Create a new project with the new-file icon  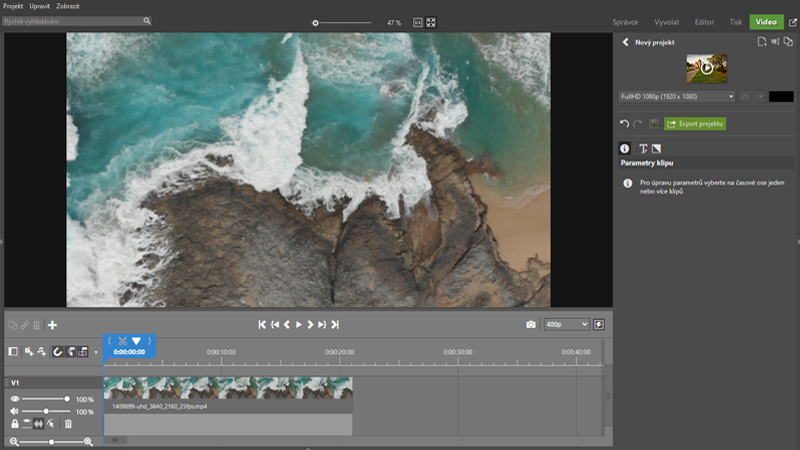click(x=761, y=42)
